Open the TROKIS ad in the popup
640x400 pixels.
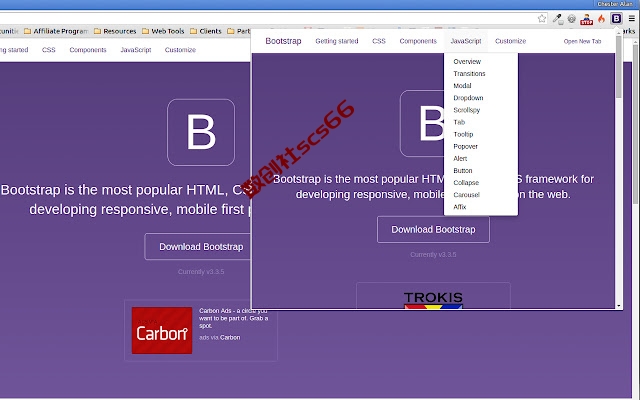(x=433, y=300)
